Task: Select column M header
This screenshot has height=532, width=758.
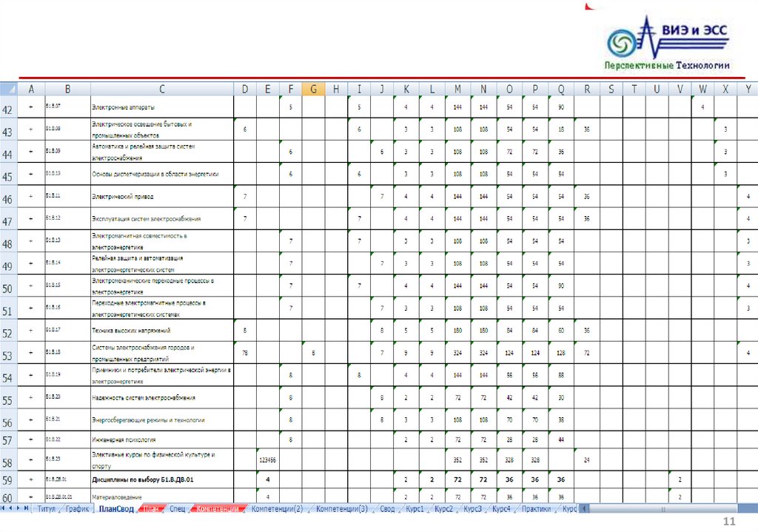Action: [457, 89]
